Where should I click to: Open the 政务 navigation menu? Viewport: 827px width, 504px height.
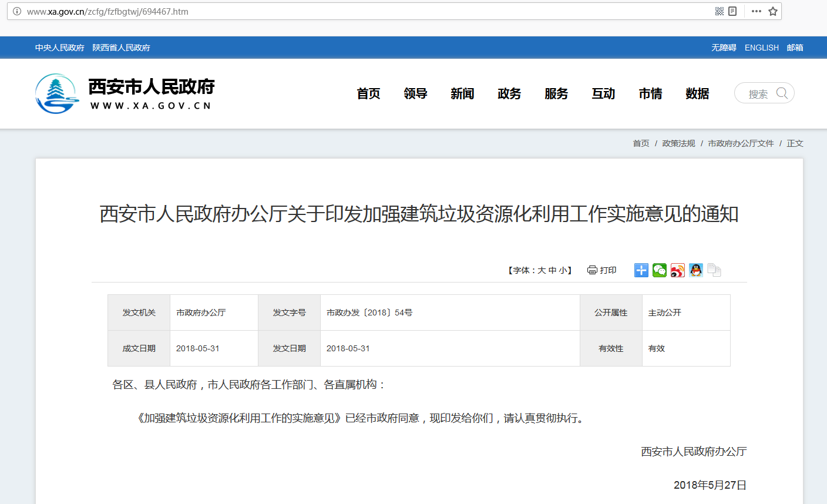(x=509, y=93)
